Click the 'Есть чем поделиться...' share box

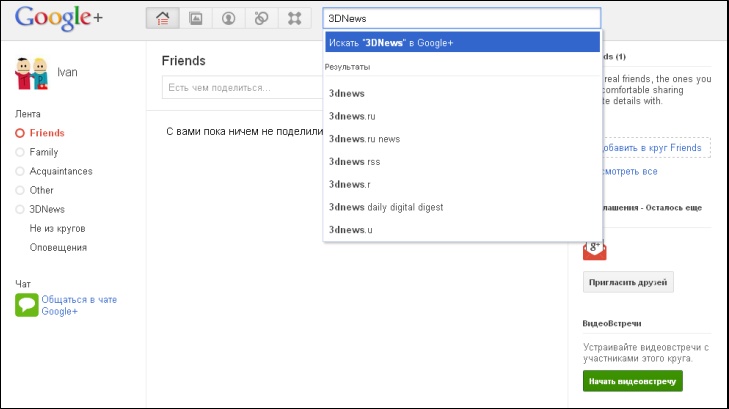[243, 87]
